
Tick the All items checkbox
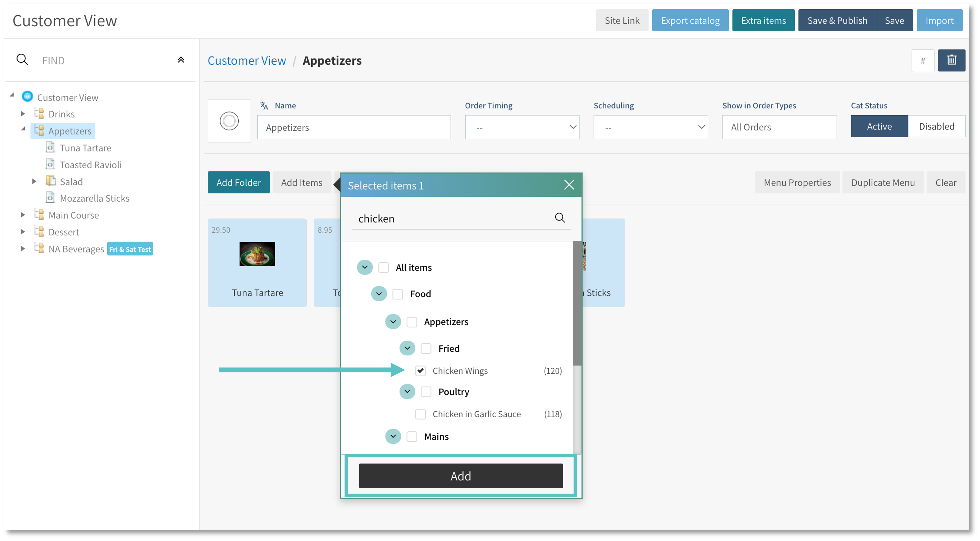(x=383, y=267)
